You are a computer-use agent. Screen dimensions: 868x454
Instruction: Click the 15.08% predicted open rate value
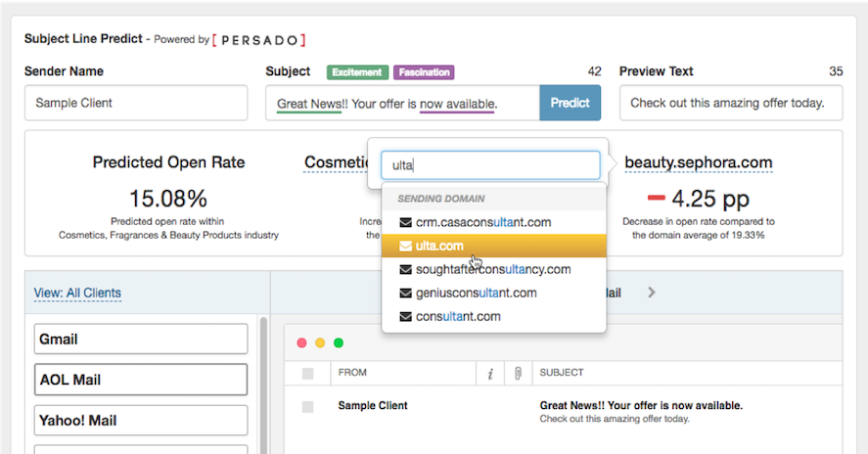(x=167, y=199)
